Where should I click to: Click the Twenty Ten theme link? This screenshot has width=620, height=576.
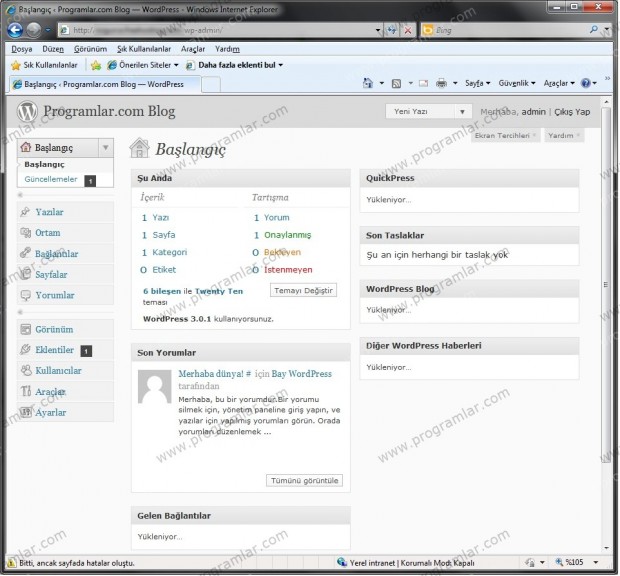click(219, 291)
